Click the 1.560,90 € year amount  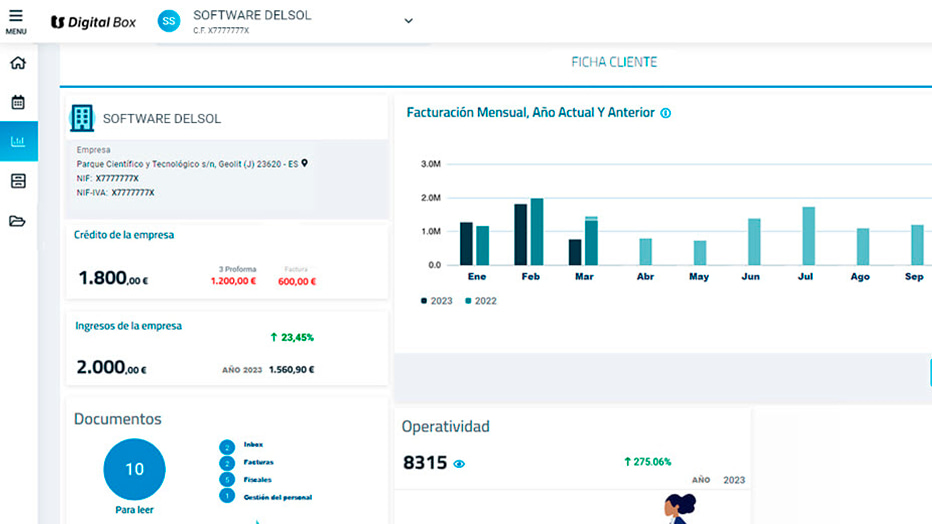(291, 370)
